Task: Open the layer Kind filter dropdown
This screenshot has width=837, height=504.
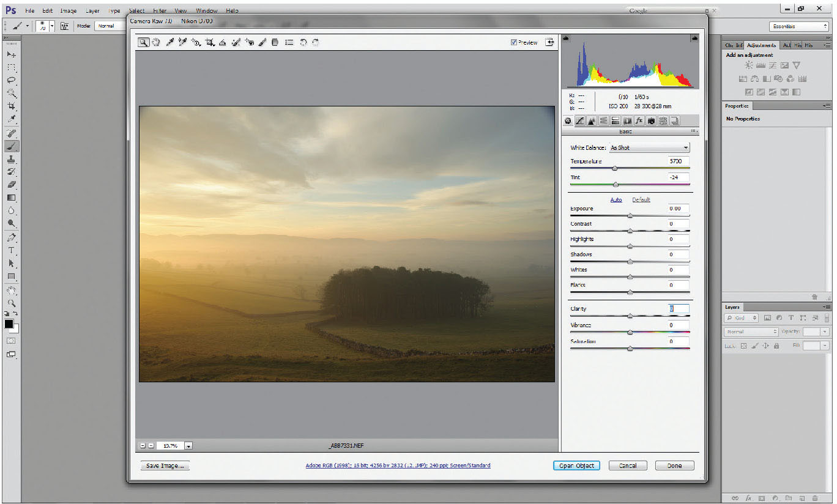Action: pyautogui.click(x=742, y=318)
